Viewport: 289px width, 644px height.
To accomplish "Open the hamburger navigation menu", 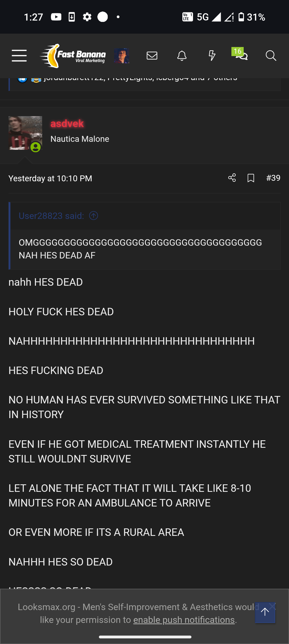I will click(19, 56).
